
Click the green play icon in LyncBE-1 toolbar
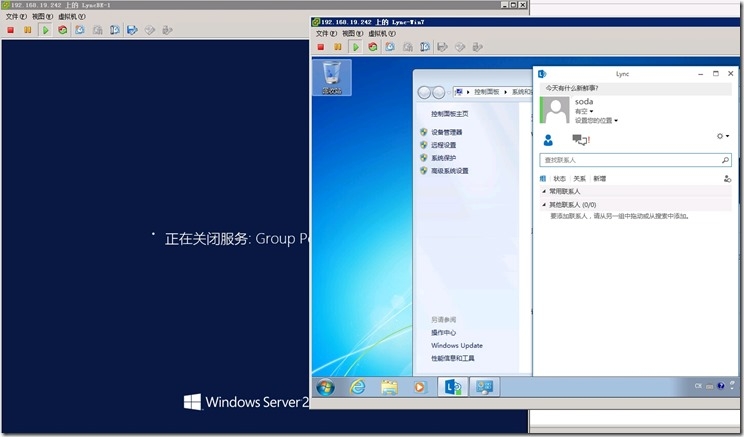point(45,30)
